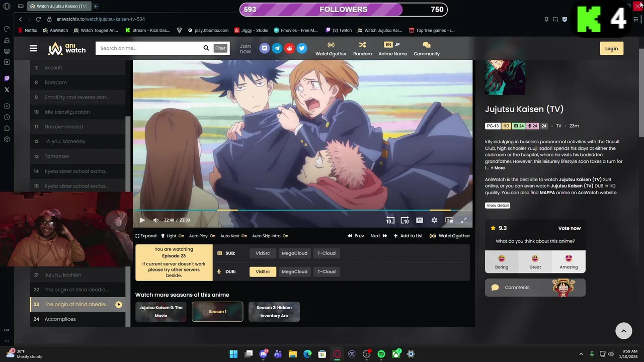The width and height of the screenshot is (644, 362).
Task: Select DUB VidSrc server
Action: pyautogui.click(x=263, y=271)
